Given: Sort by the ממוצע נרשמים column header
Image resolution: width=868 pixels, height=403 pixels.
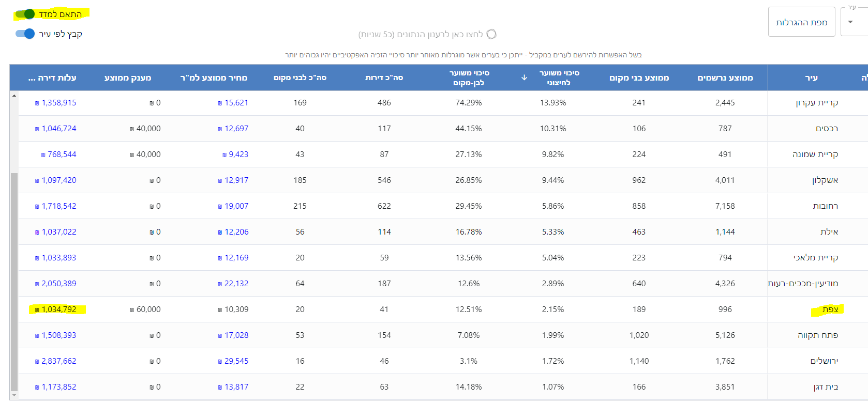Looking at the screenshot, I should 725,78.
